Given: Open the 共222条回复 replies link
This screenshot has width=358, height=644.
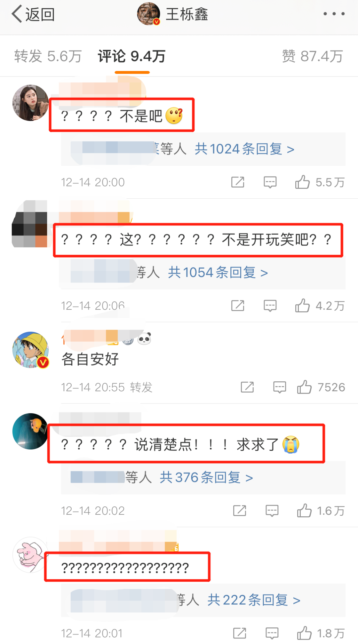Looking at the screenshot, I should [254, 600].
